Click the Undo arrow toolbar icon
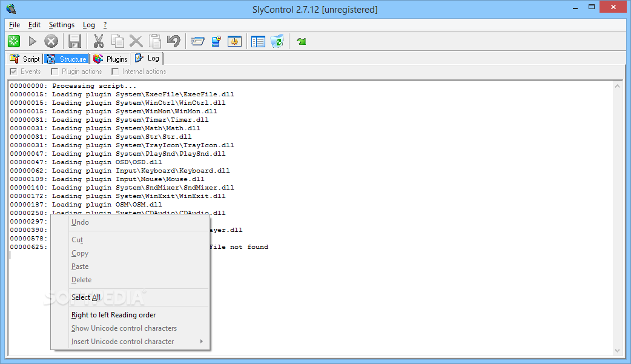This screenshot has width=631, height=364. 174,41
